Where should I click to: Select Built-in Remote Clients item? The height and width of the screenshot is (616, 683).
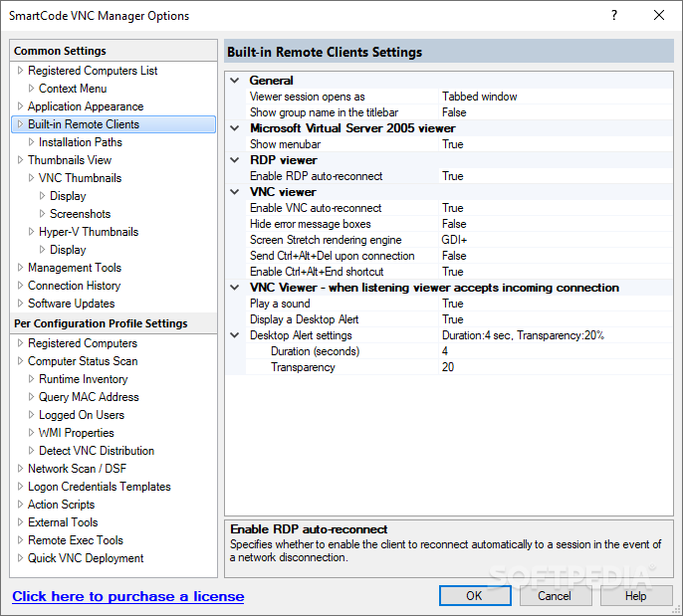tap(114, 124)
